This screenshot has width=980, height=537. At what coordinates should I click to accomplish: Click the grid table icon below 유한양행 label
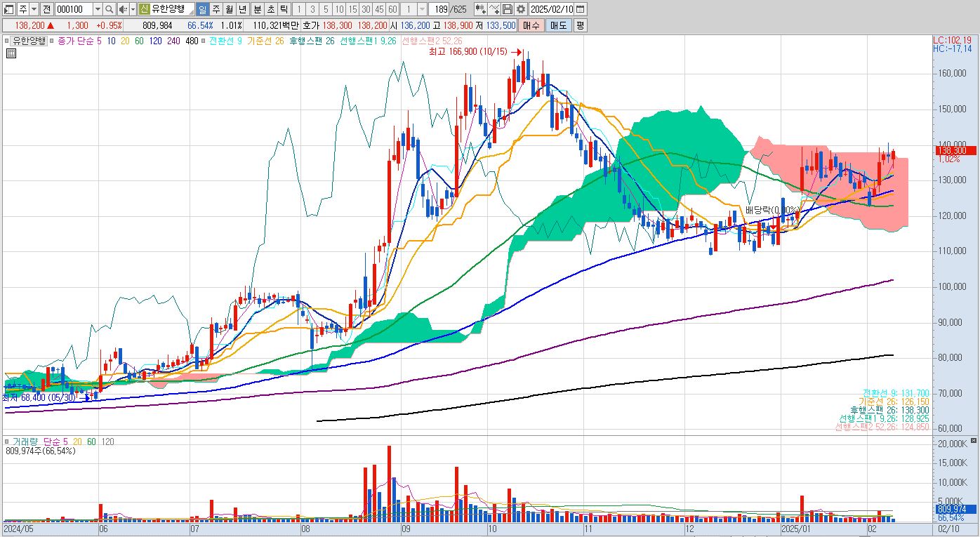(11, 53)
